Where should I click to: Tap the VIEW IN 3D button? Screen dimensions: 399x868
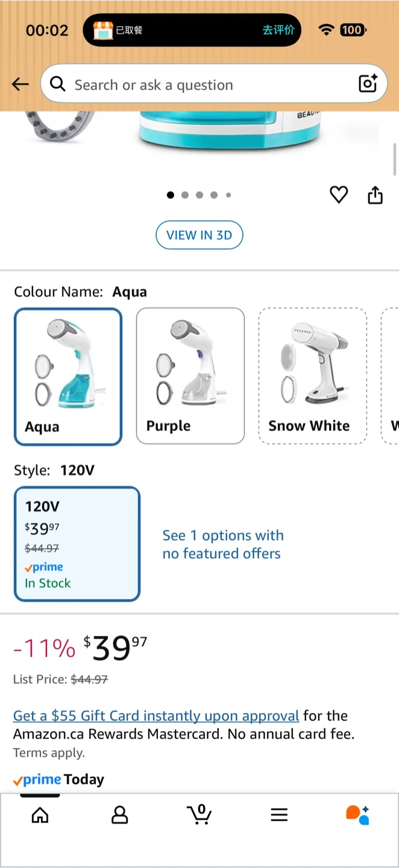[199, 235]
